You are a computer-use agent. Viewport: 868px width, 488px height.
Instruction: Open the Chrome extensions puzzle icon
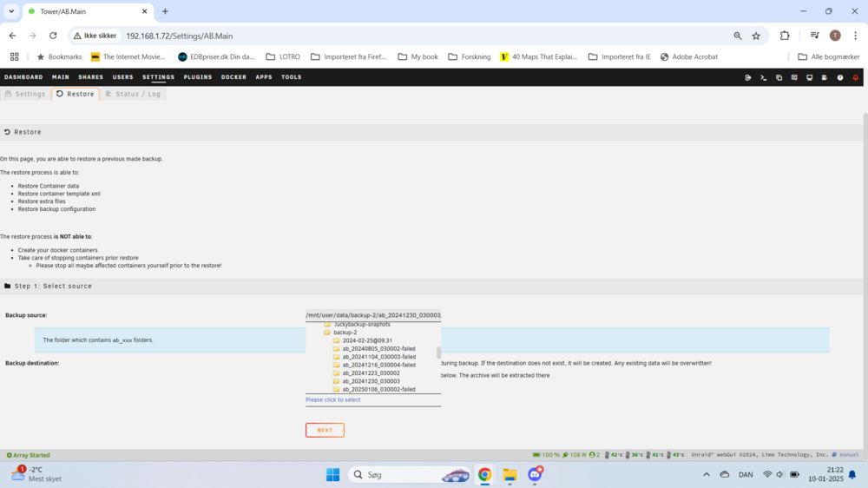pos(785,36)
